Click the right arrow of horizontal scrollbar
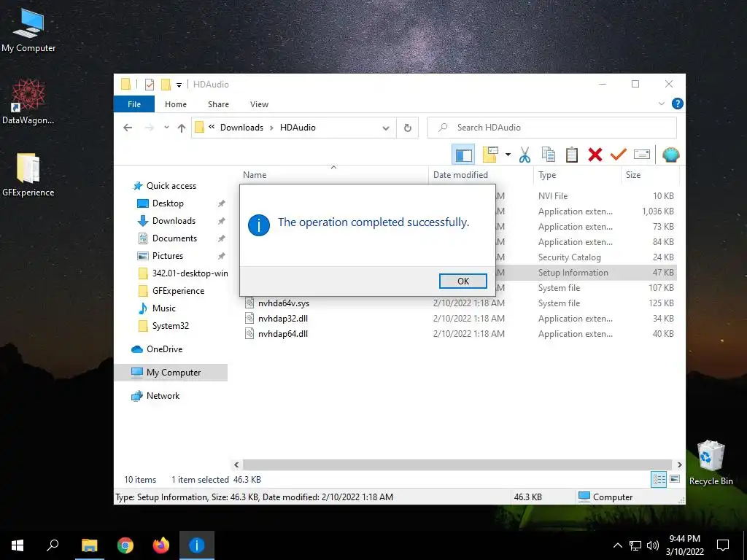This screenshot has height=560, width=747. [x=679, y=464]
